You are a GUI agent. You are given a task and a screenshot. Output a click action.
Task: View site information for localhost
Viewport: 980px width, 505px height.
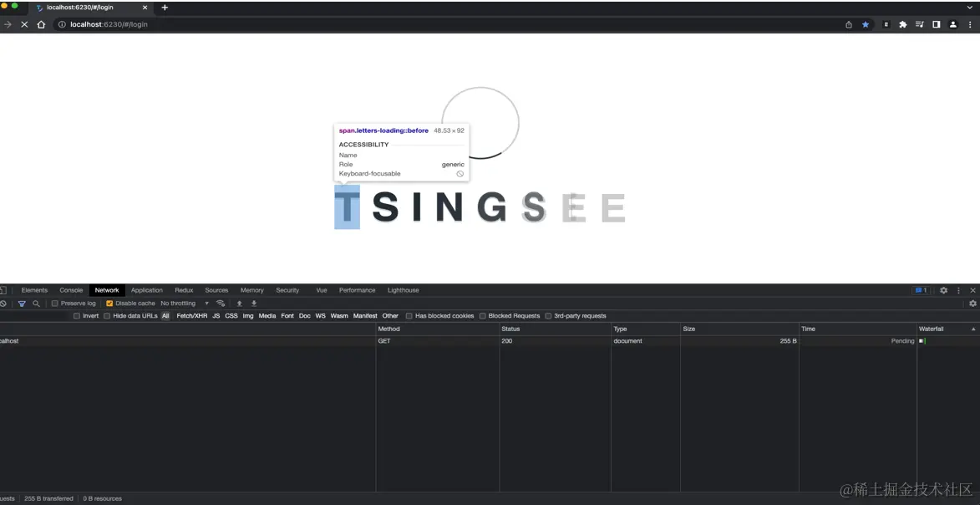point(62,24)
